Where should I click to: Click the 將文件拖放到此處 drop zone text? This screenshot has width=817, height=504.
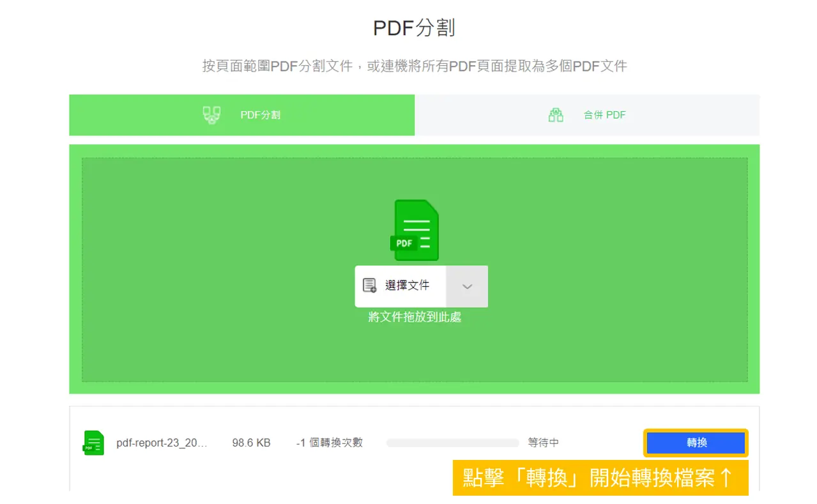(415, 317)
